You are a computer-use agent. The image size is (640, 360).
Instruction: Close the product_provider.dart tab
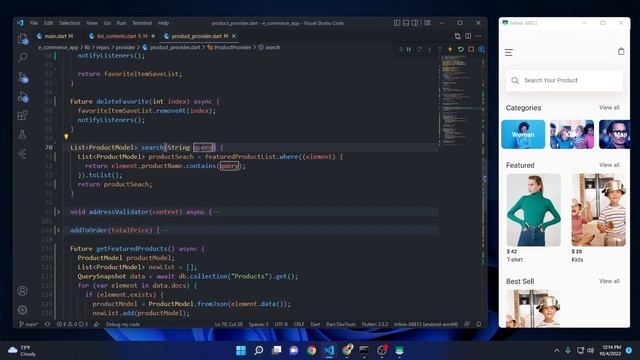pos(234,36)
